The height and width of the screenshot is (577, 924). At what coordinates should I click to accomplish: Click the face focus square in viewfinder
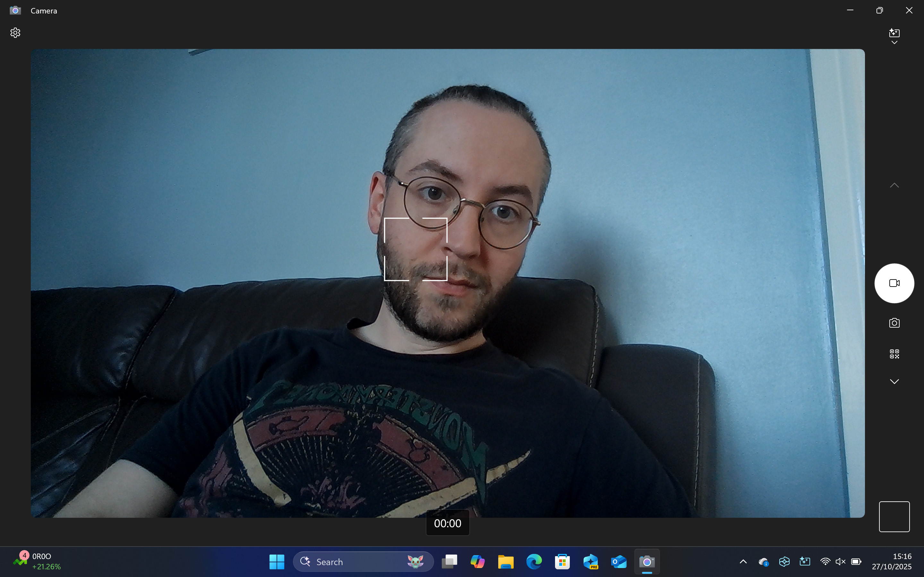point(415,249)
